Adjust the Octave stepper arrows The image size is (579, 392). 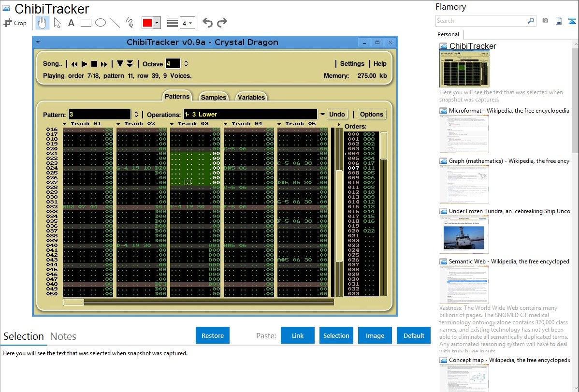pos(186,63)
